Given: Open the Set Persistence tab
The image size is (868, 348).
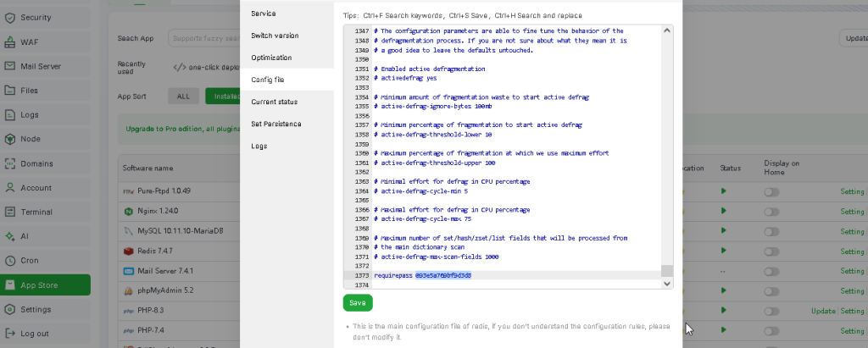Looking at the screenshot, I should click(287, 124).
